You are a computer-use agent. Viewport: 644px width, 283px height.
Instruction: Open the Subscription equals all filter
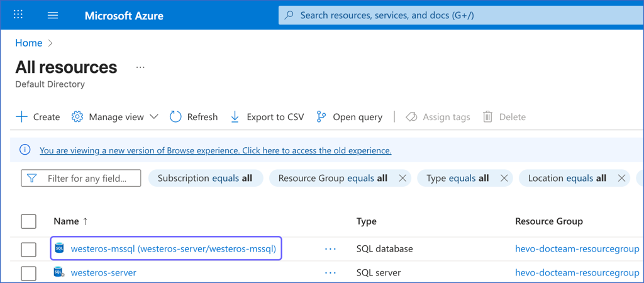[205, 178]
